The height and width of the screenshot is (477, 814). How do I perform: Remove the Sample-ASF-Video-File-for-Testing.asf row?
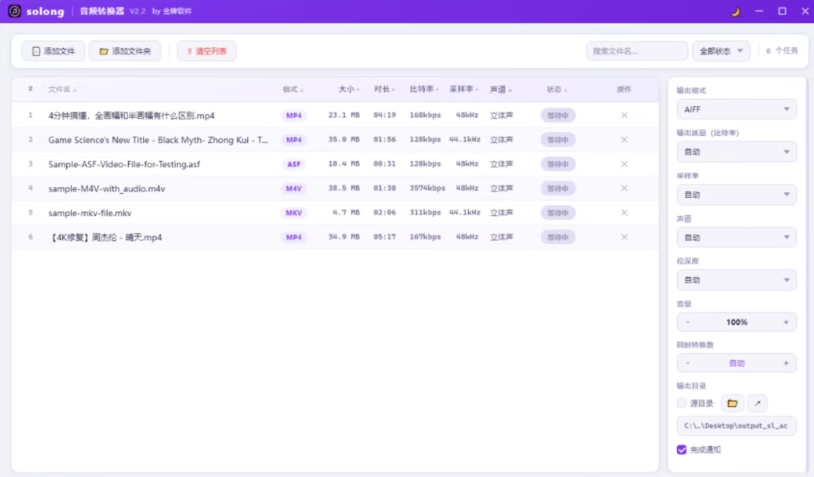624,164
